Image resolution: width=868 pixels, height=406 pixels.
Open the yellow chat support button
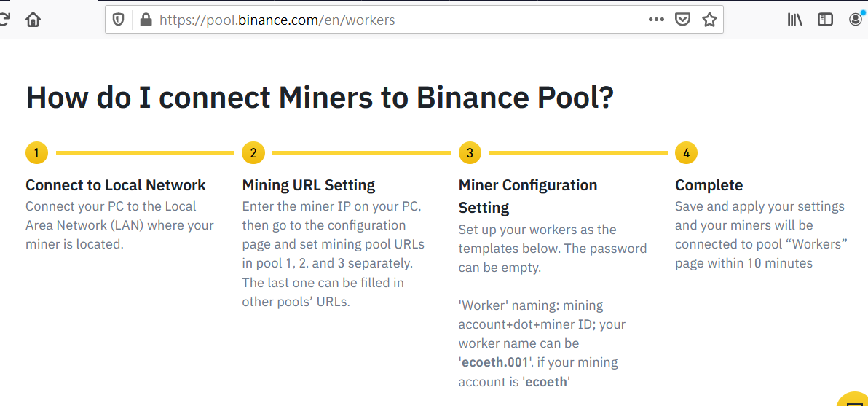(x=853, y=399)
